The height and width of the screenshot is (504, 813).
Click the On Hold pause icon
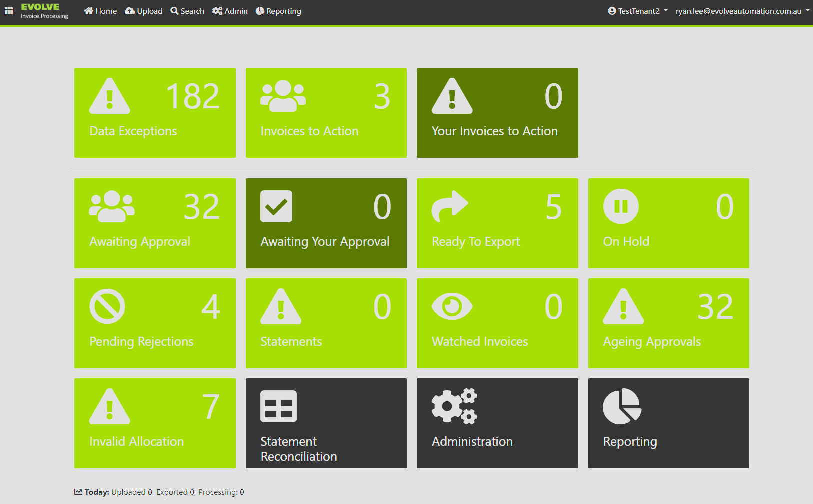(621, 206)
